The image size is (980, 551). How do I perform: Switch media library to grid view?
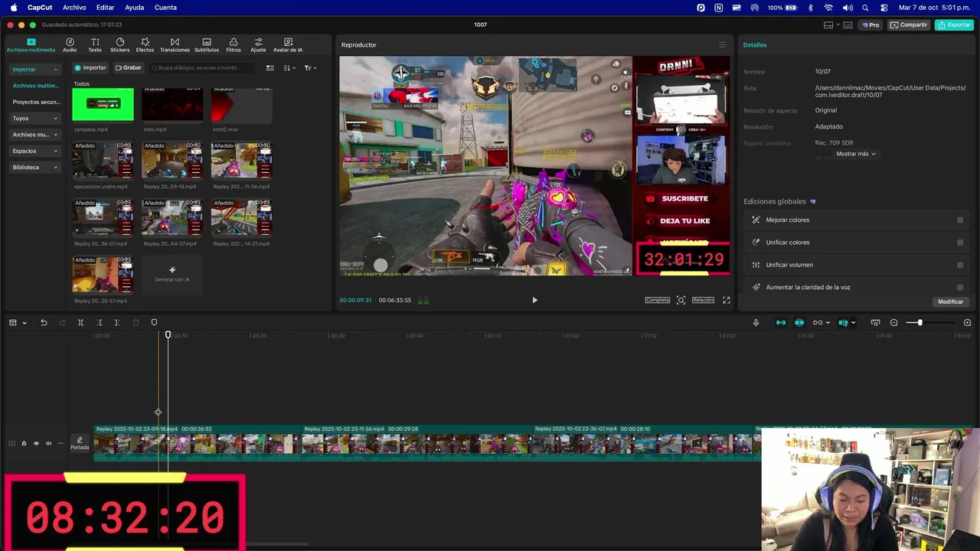pyautogui.click(x=269, y=68)
